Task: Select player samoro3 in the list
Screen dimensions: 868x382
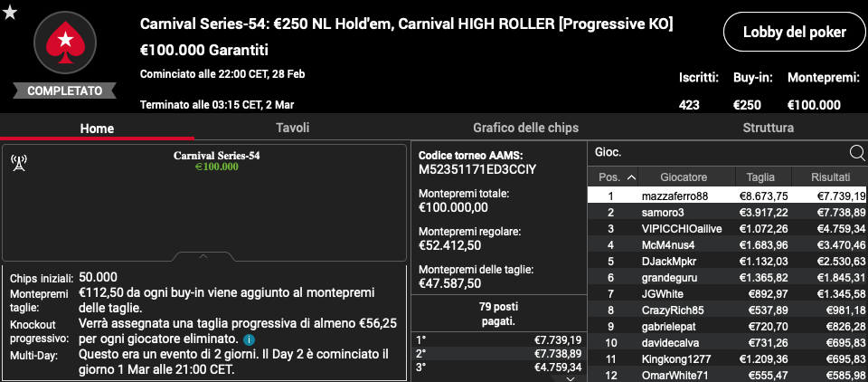Action: [x=727, y=213]
